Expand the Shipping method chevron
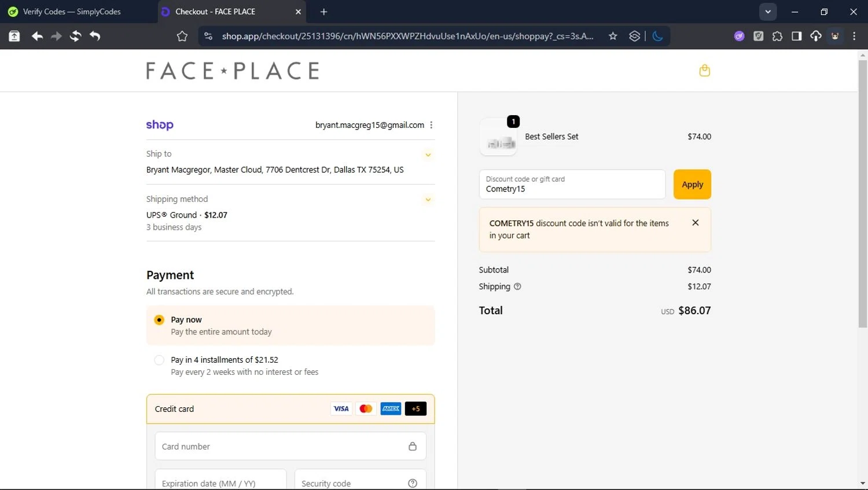 click(428, 200)
